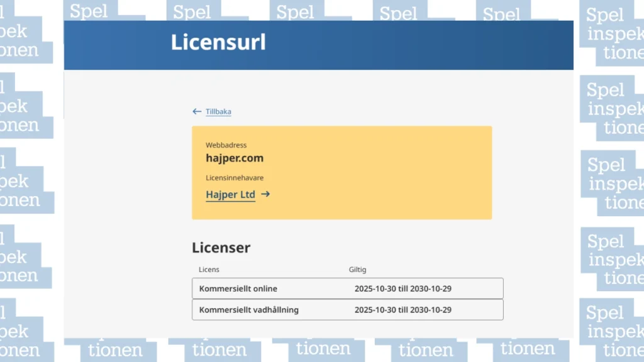Follow the Tillbaka link to go back
The width and height of the screenshot is (644, 362).
tap(218, 111)
